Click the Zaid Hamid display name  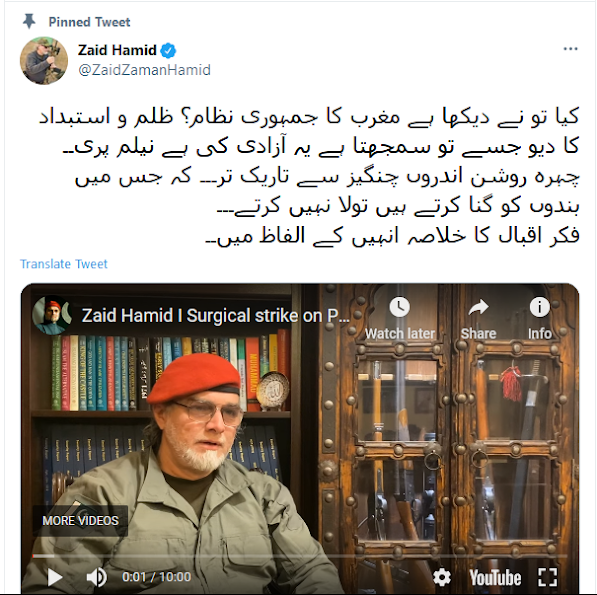[117, 50]
